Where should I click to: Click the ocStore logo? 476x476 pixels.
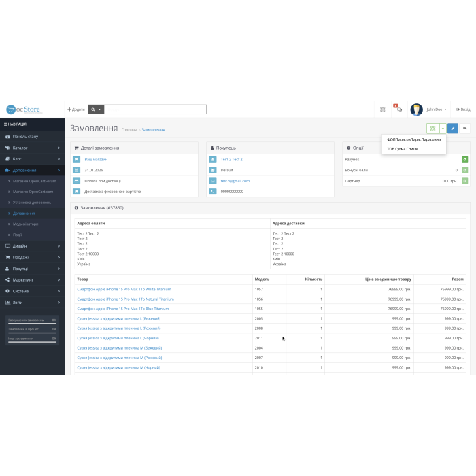click(23, 109)
